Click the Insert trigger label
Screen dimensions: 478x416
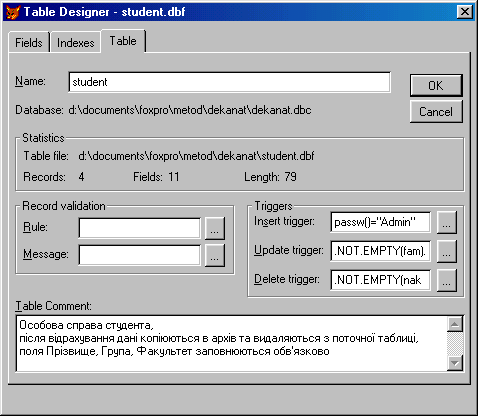[284, 221]
